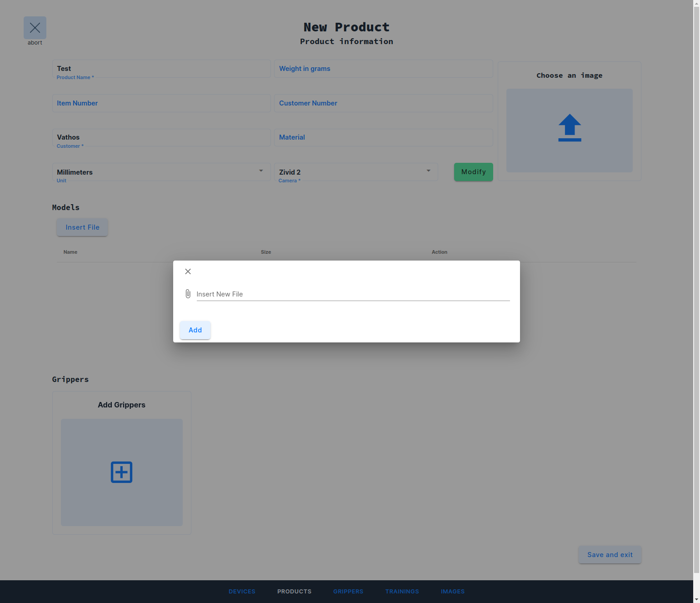Select the Products tab
The height and width of the screenshot is (603, 700).
[294, 592]
